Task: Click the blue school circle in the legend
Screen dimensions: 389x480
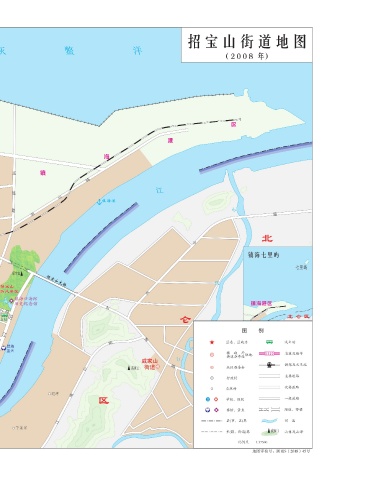Action: (x=208, y=399)
